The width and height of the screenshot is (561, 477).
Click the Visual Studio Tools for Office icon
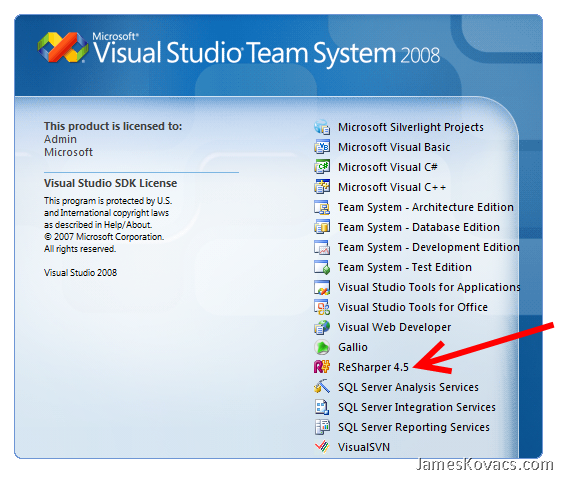(322, 307)
